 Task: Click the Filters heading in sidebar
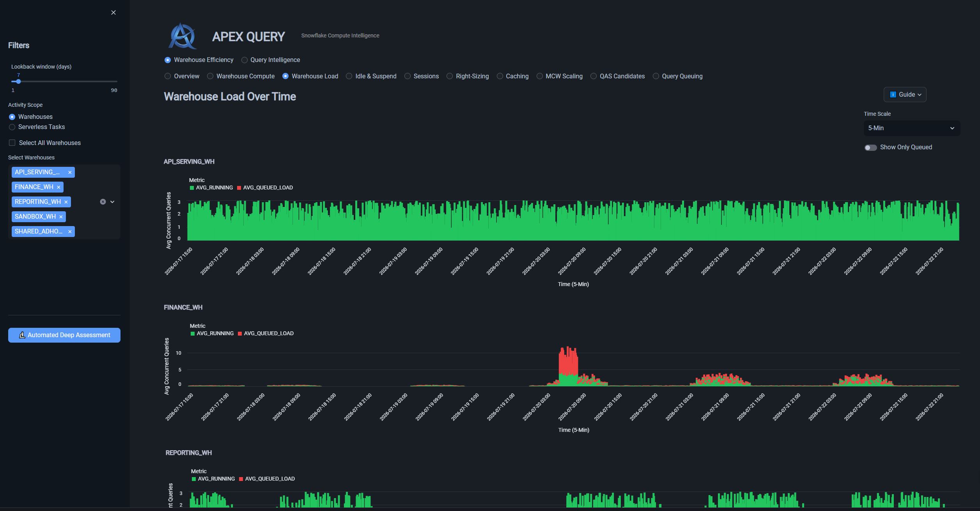[x=19, y=46]
